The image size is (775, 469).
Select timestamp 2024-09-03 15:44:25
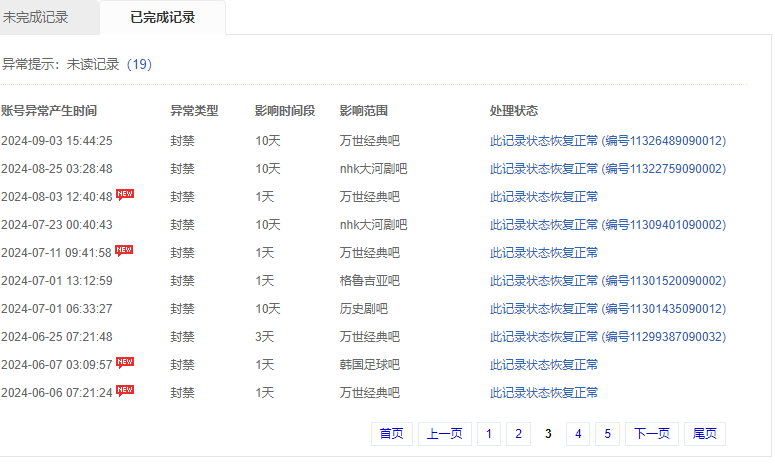pos(57,141)
